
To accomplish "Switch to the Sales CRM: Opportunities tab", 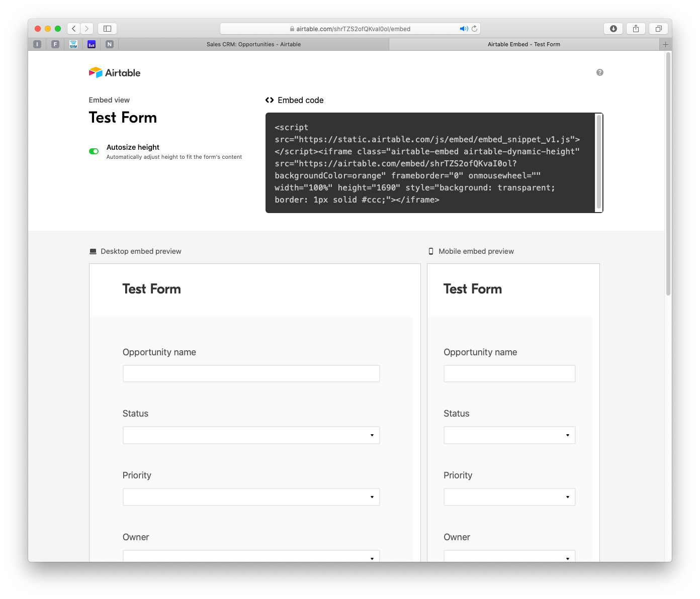I will pos(253,44).
